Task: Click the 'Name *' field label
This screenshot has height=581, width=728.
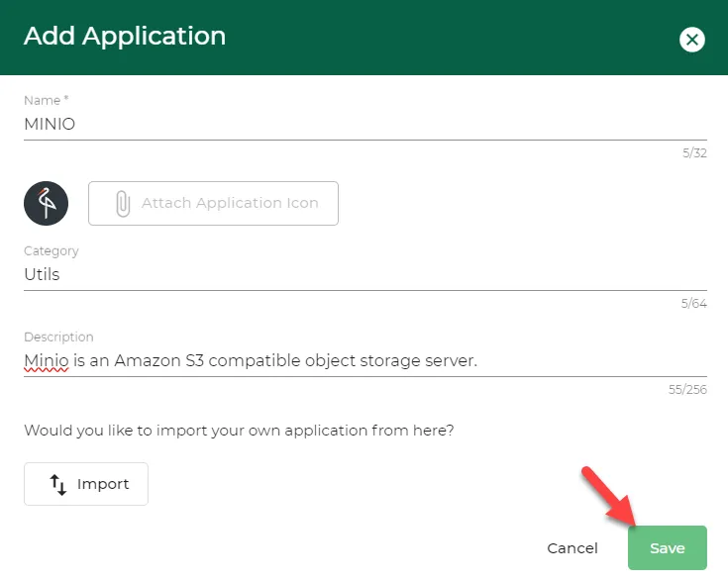Action: click(47, 100)
